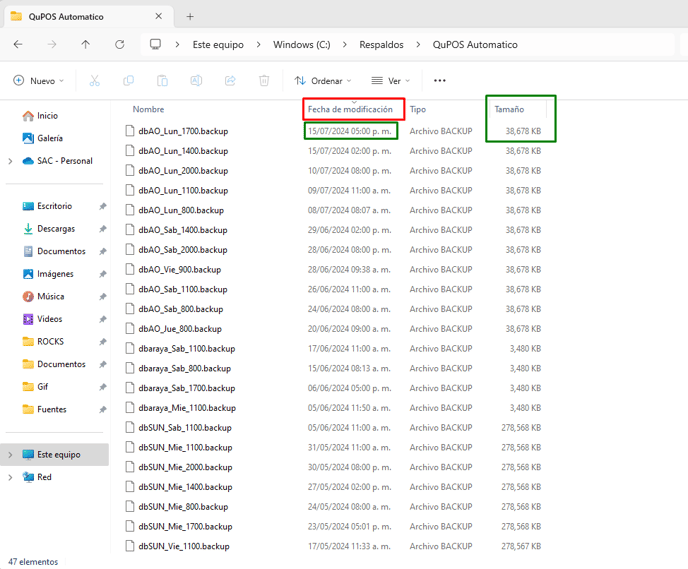Open the Gif folder in the sidebar
688x569 pixels.
35,386
